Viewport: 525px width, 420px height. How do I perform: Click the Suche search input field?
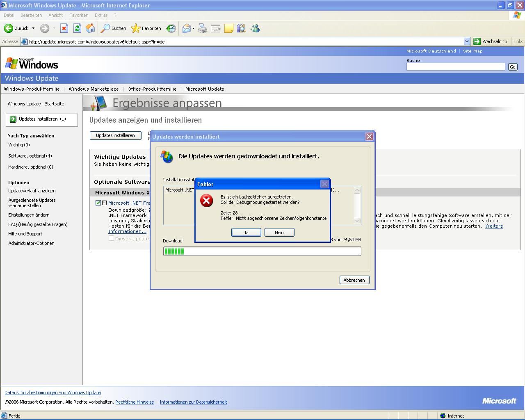(x=456, y=66)
